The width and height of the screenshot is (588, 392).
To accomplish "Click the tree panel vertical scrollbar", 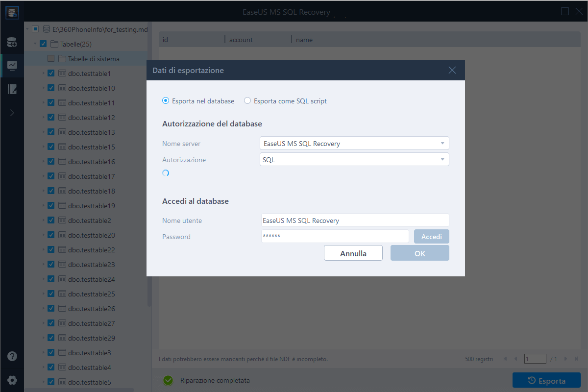I will [149, 164].
